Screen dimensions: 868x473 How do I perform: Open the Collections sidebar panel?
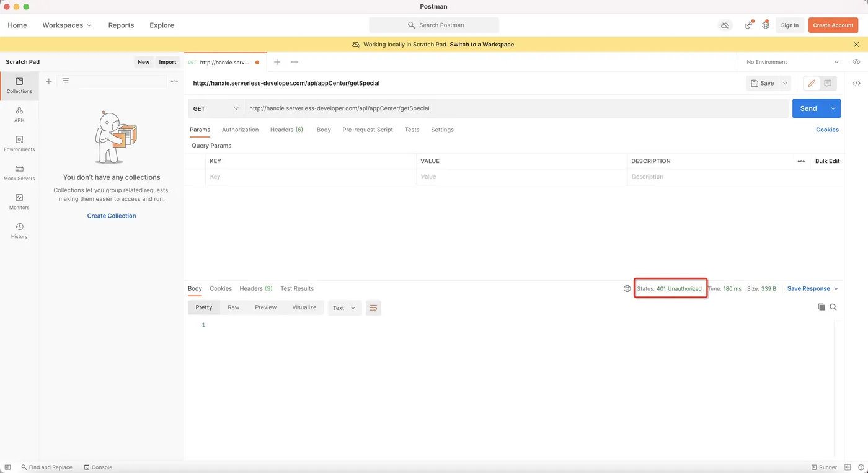coord(19,86)
